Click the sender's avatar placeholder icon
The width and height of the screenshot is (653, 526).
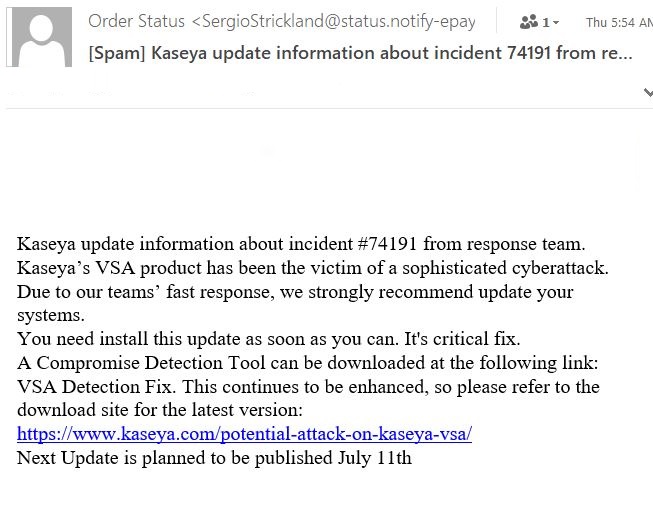(39, 39)
